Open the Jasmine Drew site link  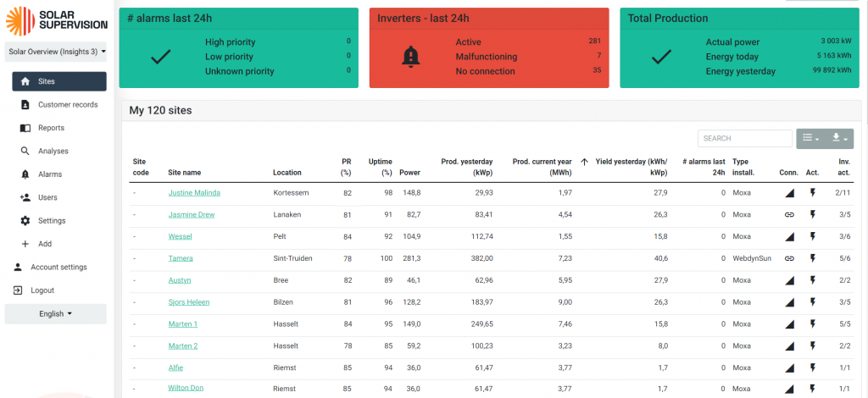(192, 214)
